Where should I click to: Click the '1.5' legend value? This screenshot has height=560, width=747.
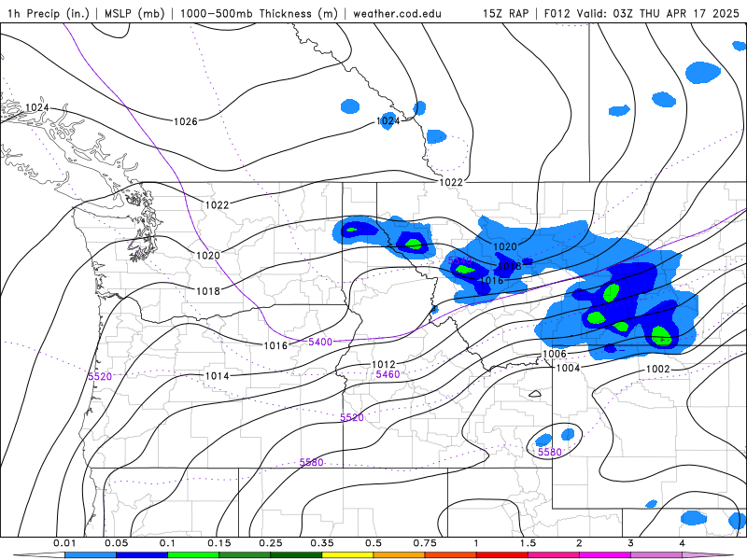(528, 543)
